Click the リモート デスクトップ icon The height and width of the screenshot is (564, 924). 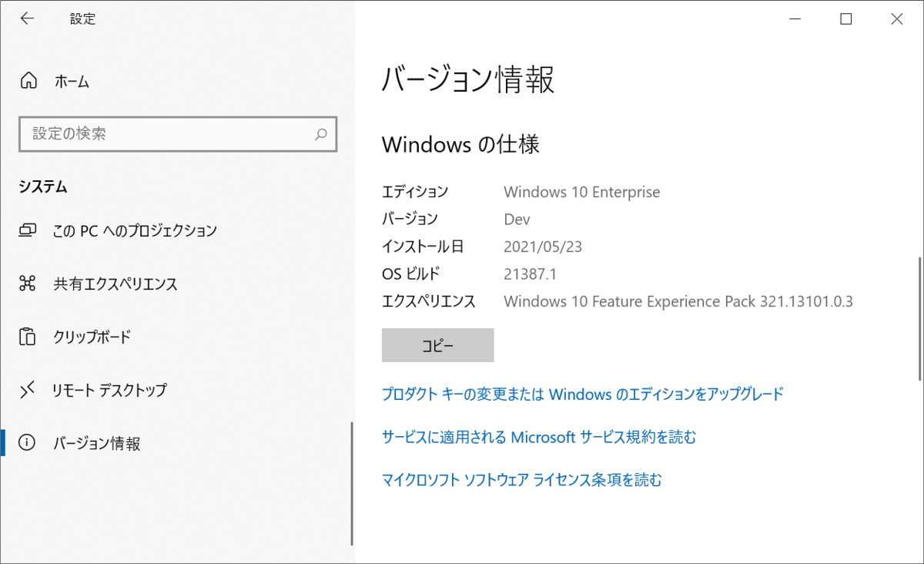coord(28,390)
